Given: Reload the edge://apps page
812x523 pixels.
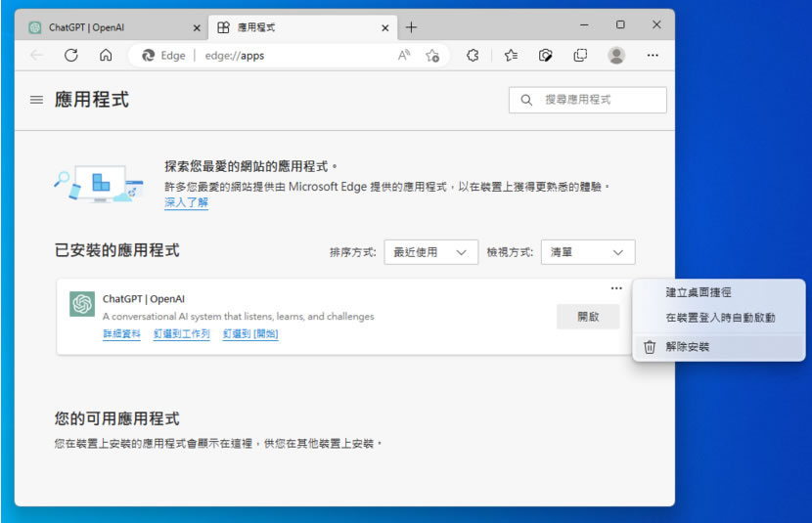Looking at the screenshot, I should coord(71,55).
